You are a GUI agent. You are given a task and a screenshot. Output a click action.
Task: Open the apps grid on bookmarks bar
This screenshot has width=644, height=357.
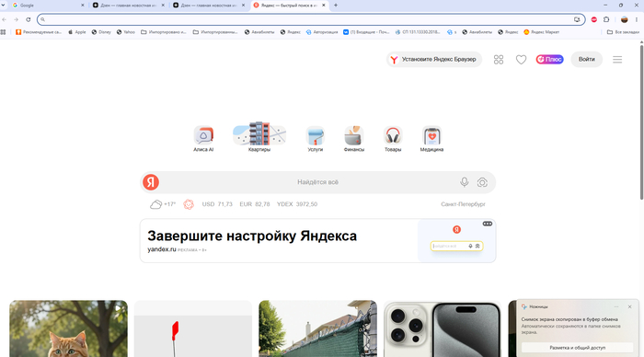click(4, 32)
